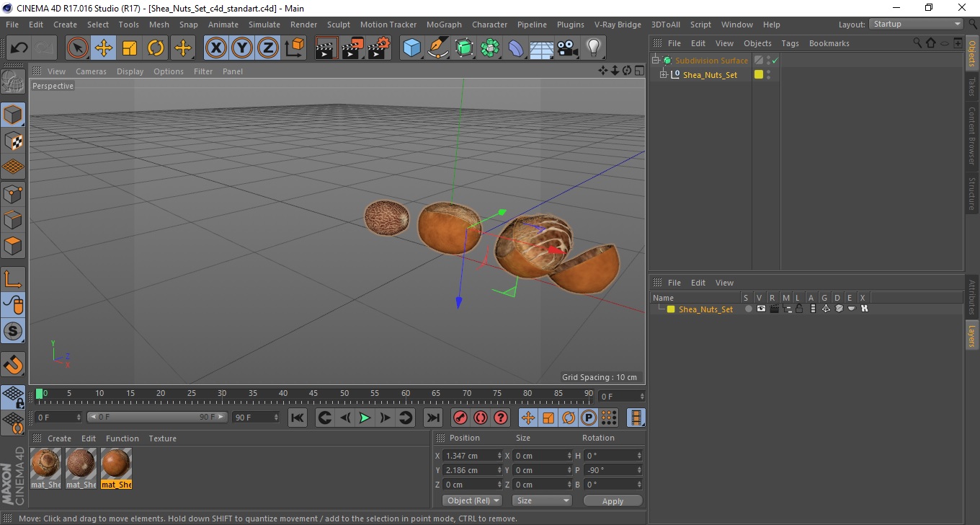Open the Size mode dropdown
Viewport: 980px width, 525px height.
tap(542, 500)
